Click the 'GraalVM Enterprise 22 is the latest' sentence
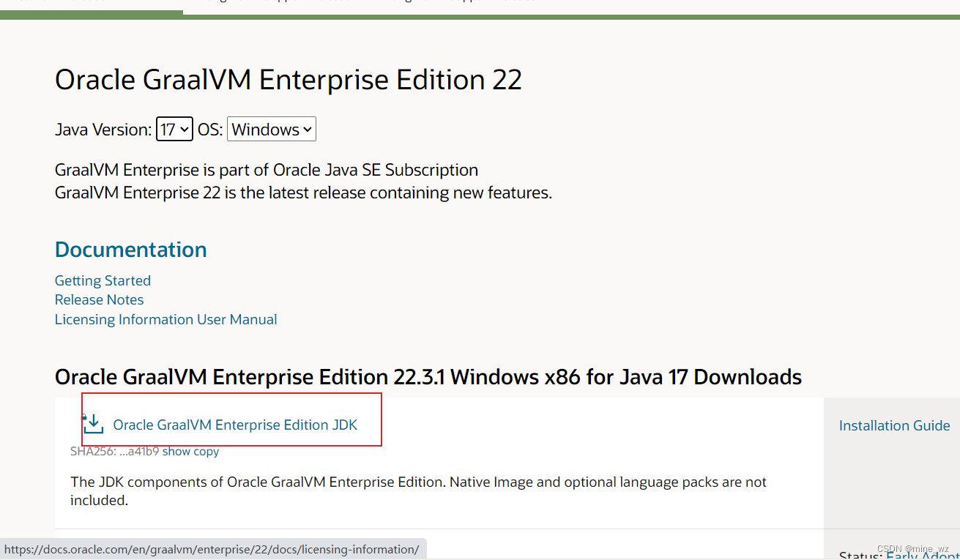The width and height of the screenshot is (960, 560). (303, 193)
